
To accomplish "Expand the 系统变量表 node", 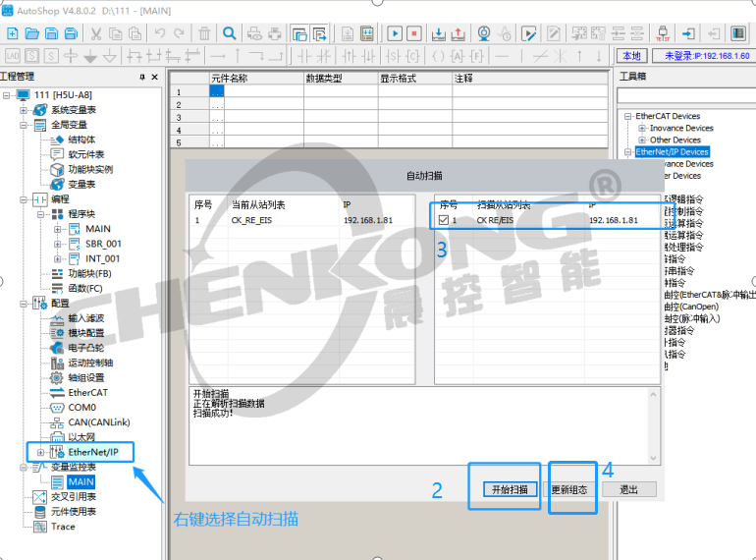I will [24, 110].
